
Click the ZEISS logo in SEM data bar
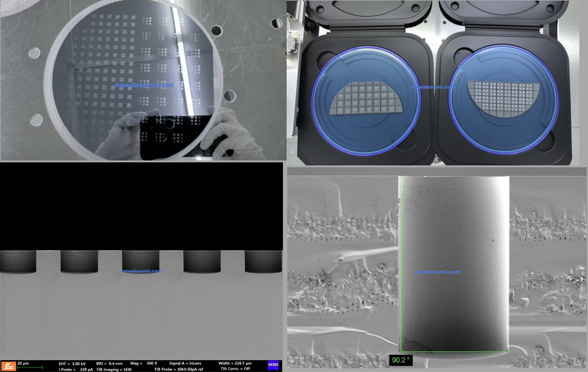pos(273,366)
